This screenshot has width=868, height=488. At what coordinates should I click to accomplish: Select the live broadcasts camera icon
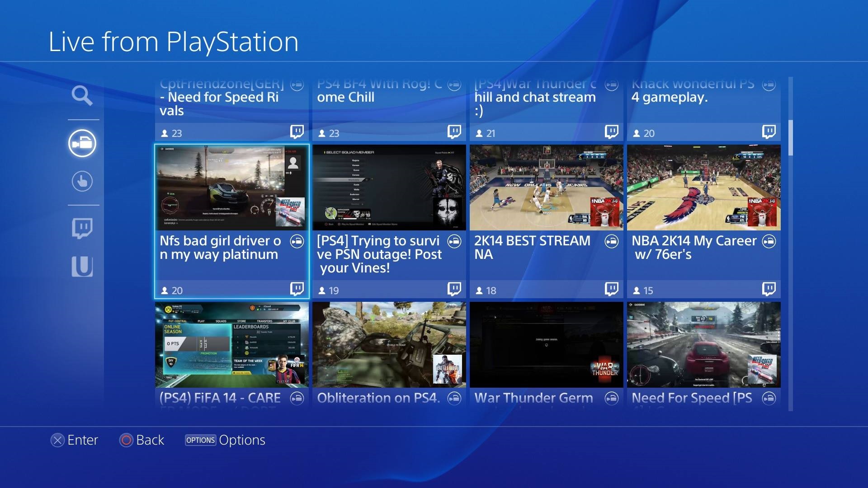click(x=83, y=143)
